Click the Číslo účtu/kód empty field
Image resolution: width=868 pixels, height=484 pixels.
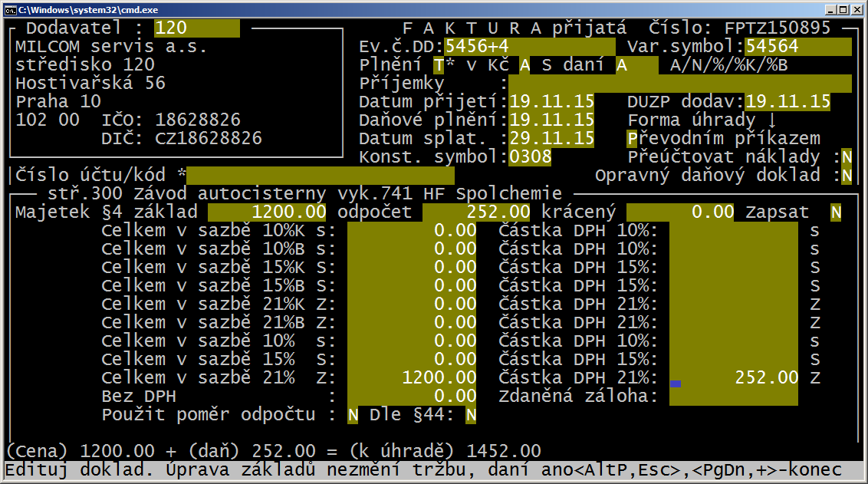coord(321,175)
